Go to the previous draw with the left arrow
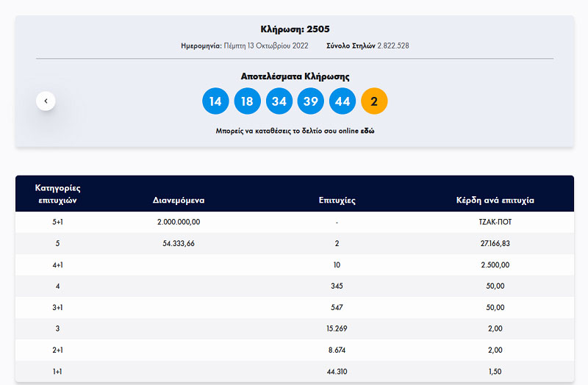The width and height of the screenshot is (588, 385). pyautogui.click(x=46, y=101)
